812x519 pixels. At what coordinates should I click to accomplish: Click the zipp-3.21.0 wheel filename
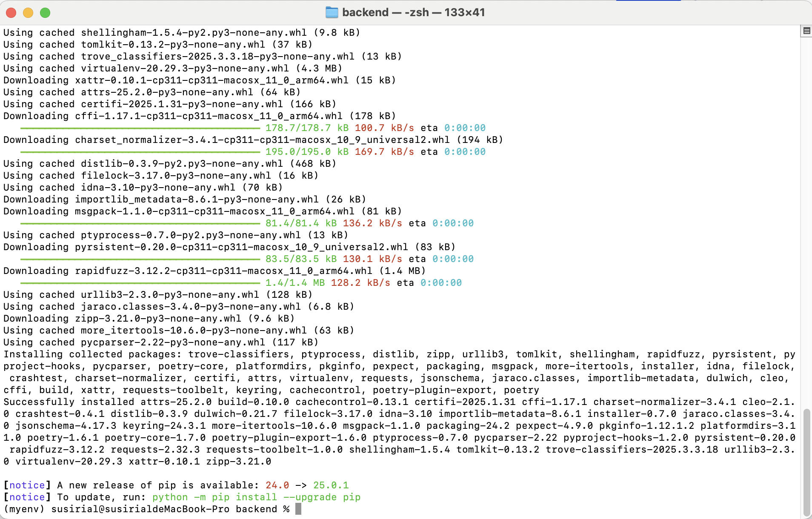tap(158, 319)
